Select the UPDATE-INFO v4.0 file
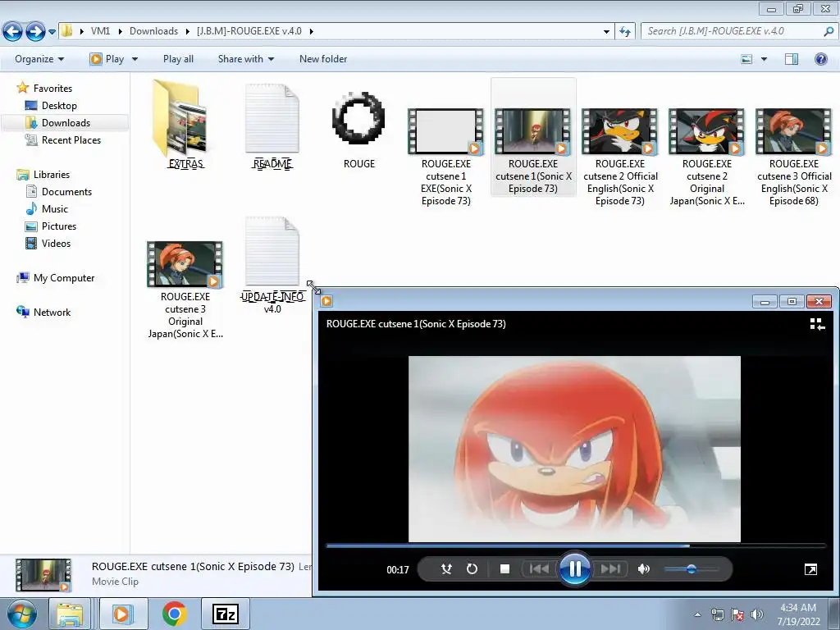Image resolution: width=840 pixels, height=630 pixels. [272, 263]
